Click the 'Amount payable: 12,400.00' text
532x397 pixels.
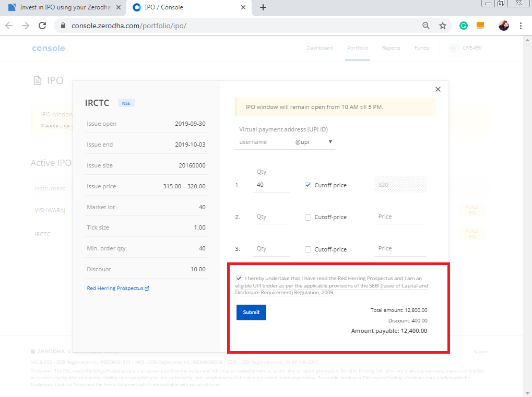coord(389,331)
